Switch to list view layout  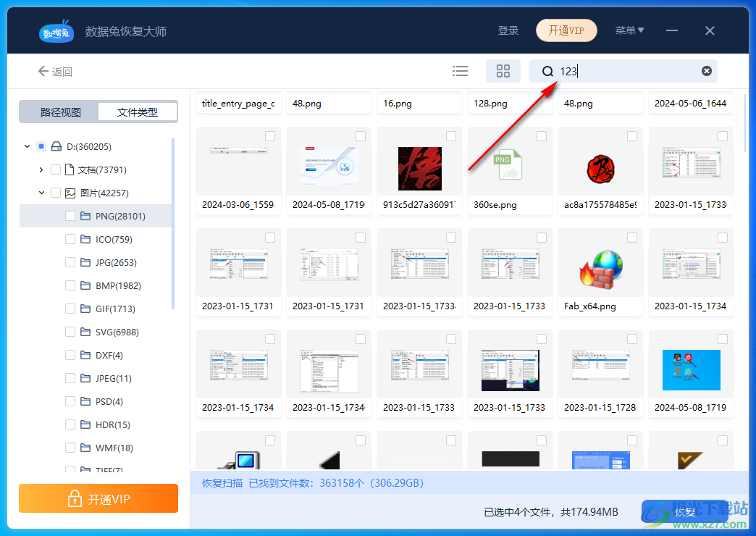[460, 71]
